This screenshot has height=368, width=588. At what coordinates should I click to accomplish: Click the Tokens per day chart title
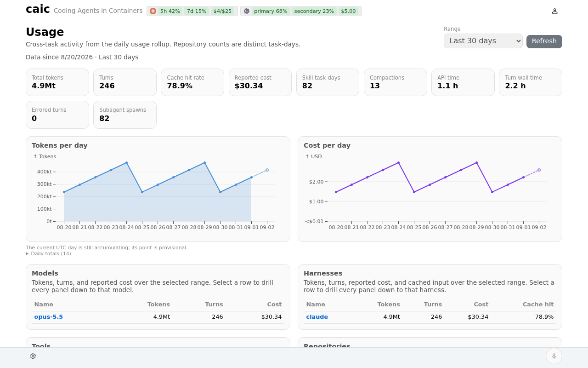pos(60,145)
